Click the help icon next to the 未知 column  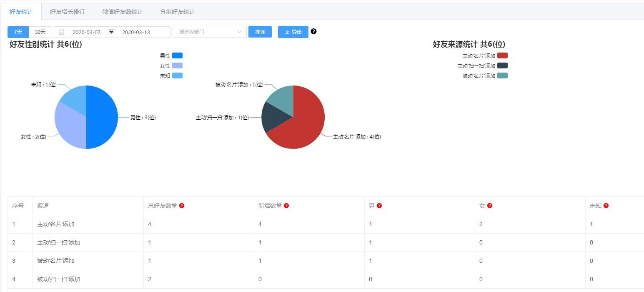pos(605,205)
